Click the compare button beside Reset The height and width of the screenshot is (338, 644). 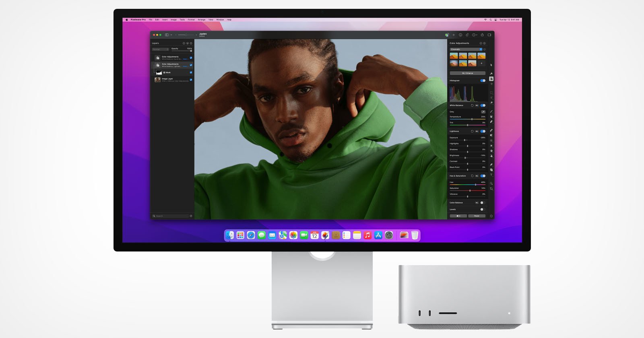(x=458, y=216)
